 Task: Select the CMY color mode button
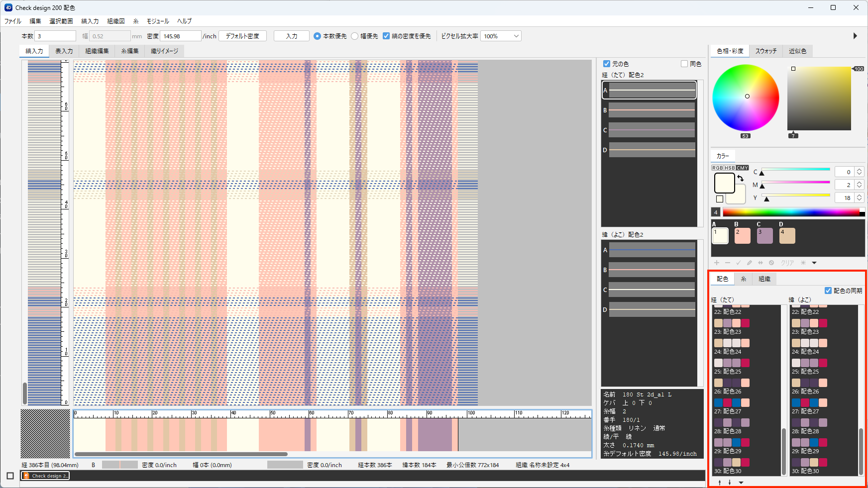tap(743, 168)
